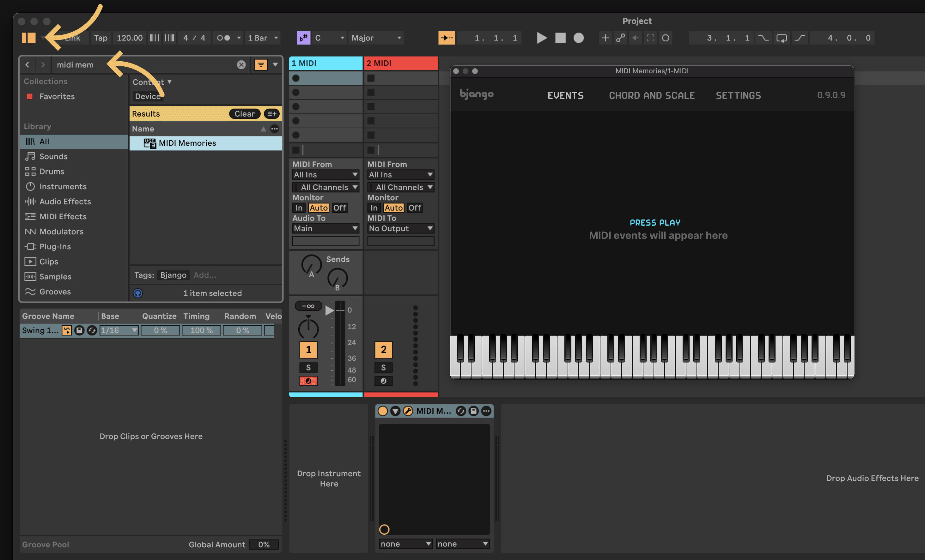Click Add... to add a tag
Image resolution: width=925 pixels, height=560 pixels.
click(x=204, y=275)
